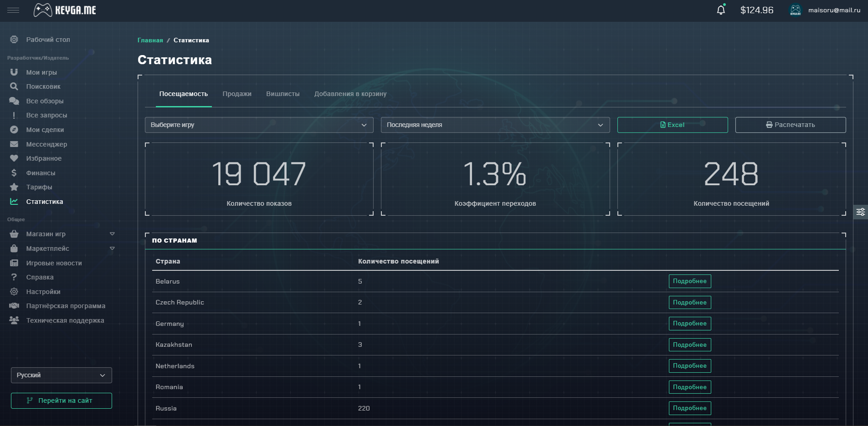This screenshot has width=868, height=426.
Task: Click the Главная breadcrumb link
Action: (x=150, y=40)
